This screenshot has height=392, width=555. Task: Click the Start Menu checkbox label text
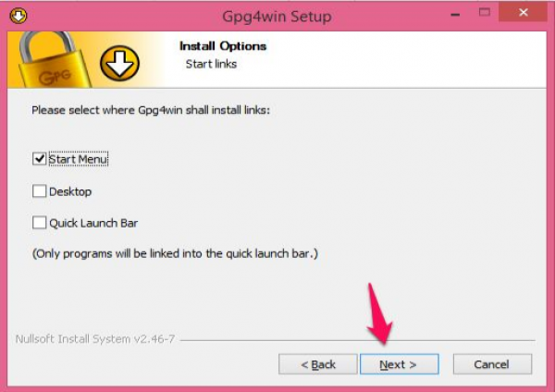pyautogui.click(x=79, y=159)
